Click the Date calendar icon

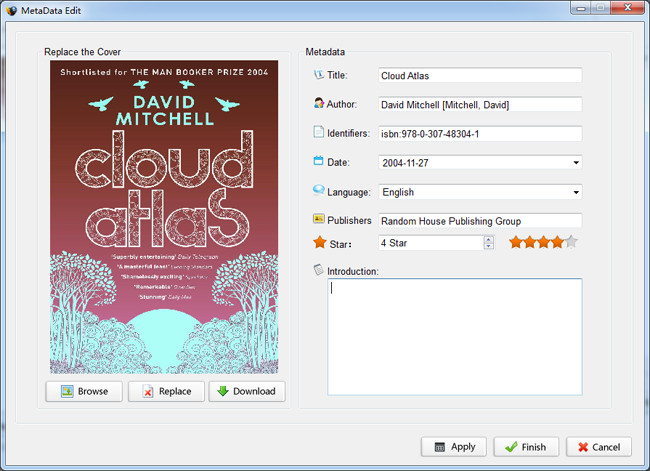point(318,160)
